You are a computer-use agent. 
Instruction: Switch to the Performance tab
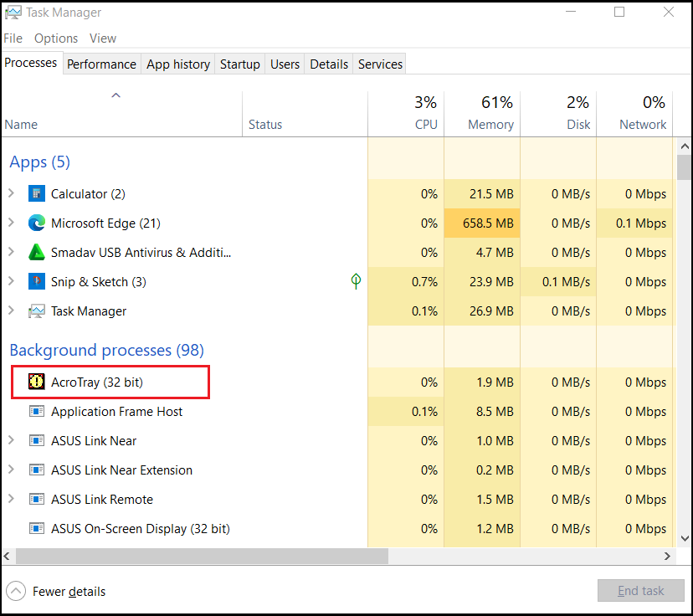click(101, 64)
